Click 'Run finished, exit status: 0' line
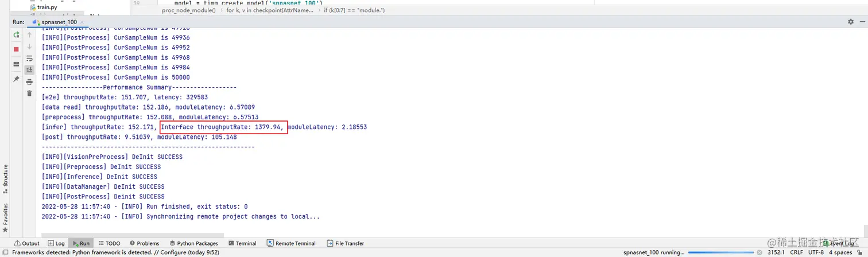Screen dimensions: 868x257 coord(145,207)
